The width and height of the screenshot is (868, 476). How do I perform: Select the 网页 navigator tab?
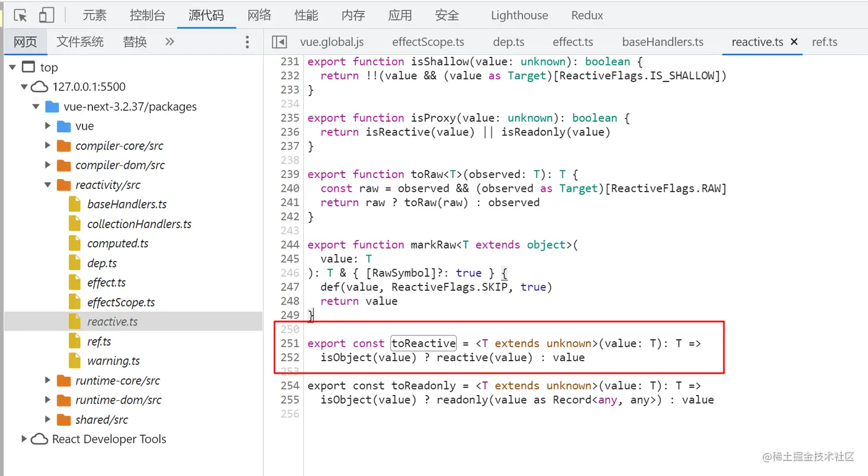25,42
